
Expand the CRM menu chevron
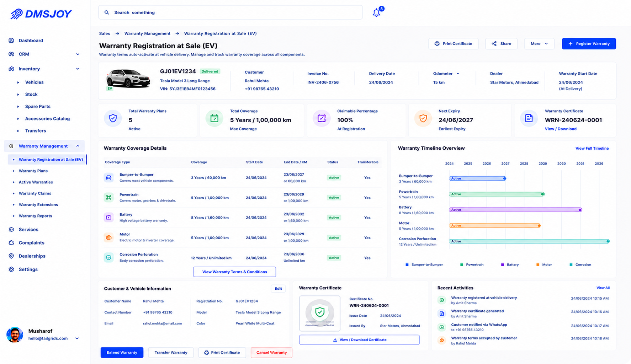[x=78, y=54]
